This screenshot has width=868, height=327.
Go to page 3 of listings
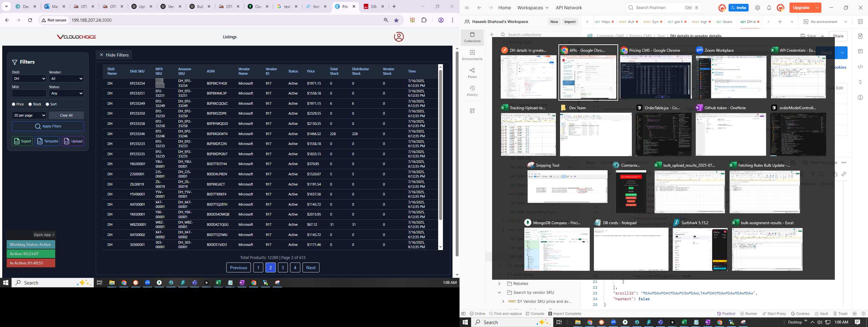pyautogui.click(x=283, y=268)
